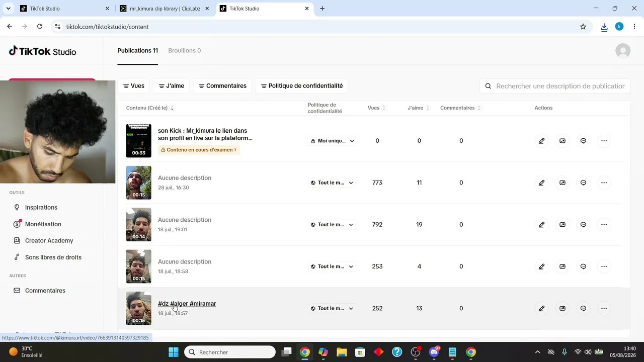
Task: Reload the current page
Action: point(40,27)
